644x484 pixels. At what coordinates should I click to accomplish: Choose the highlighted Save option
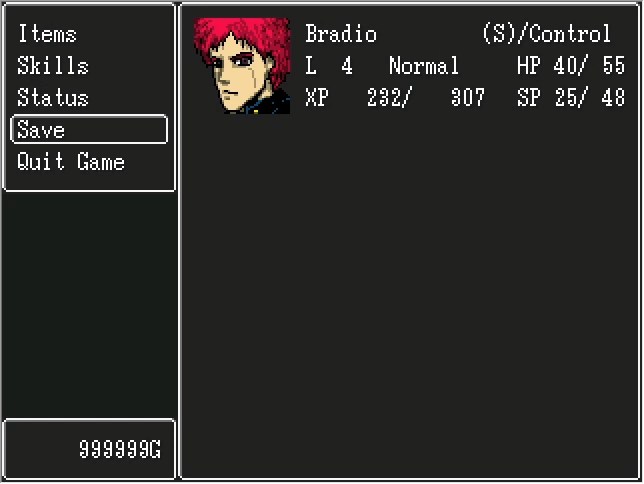click(x=89, y=129)
